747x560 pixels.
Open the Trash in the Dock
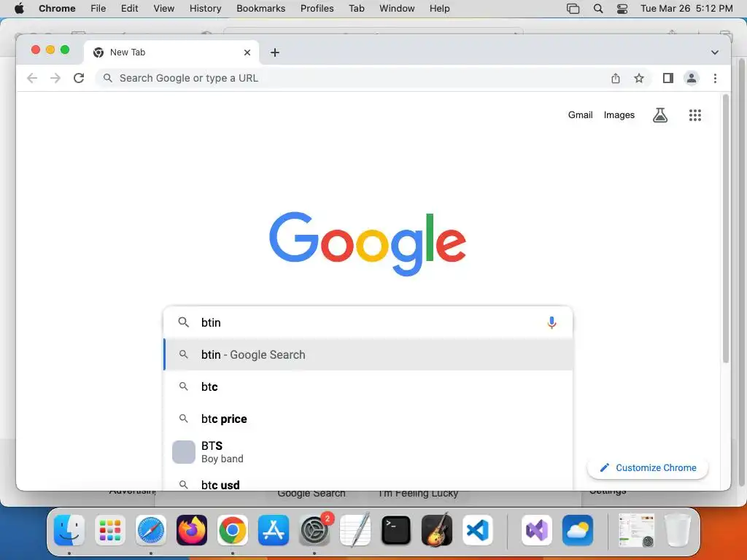(678, 530)
